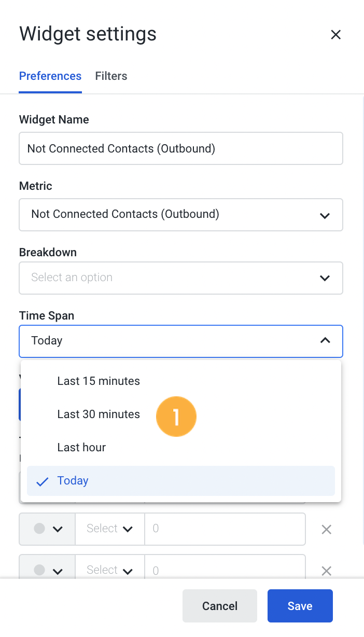Image resolution: width=364 pixels, height=637 pixels.
Task: Click the Save button
Action: (300, 606)
